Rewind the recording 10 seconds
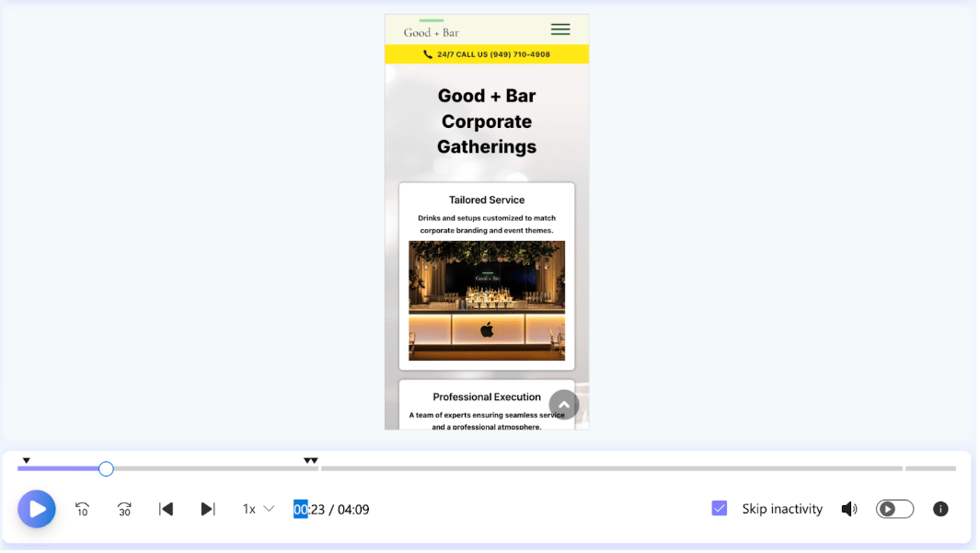Viewport: 980px width, 553px height. [82, 509]
